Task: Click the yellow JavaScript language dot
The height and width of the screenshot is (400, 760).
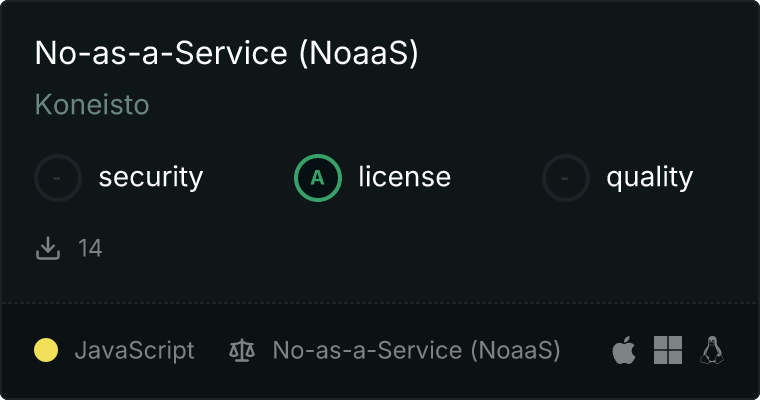Action: coord(46,350)
